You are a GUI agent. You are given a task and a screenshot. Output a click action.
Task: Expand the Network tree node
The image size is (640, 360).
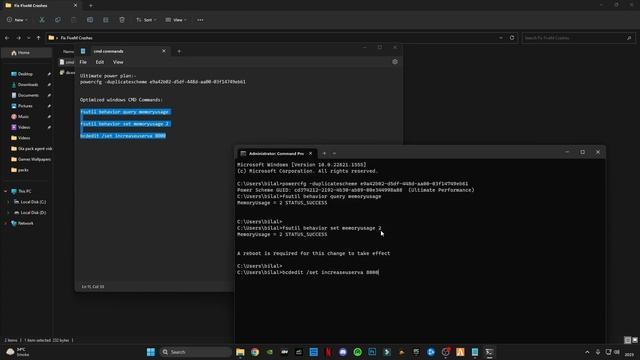point(6,223)
